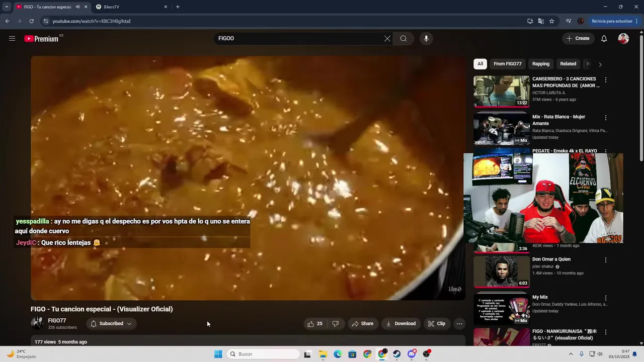
Task: Open Discord from the taskbar
Action: pyautogui.click(x=412, y=354)
